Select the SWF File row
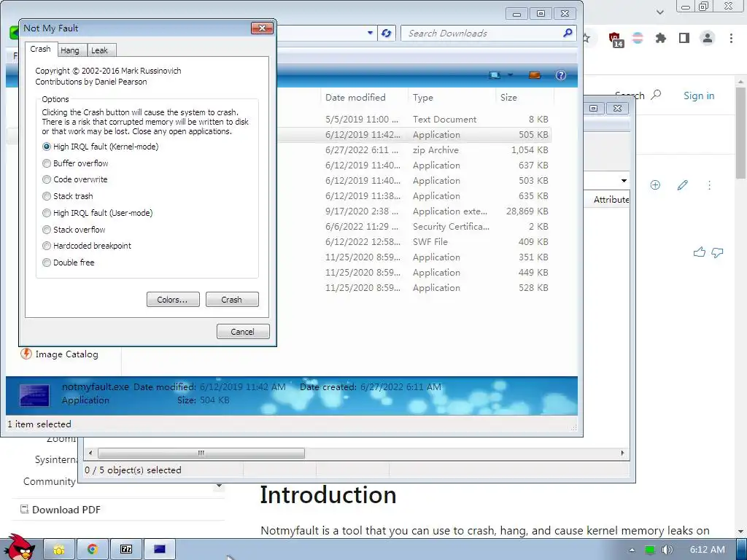Viewport: 747px width, 560px height. [414, 242]
